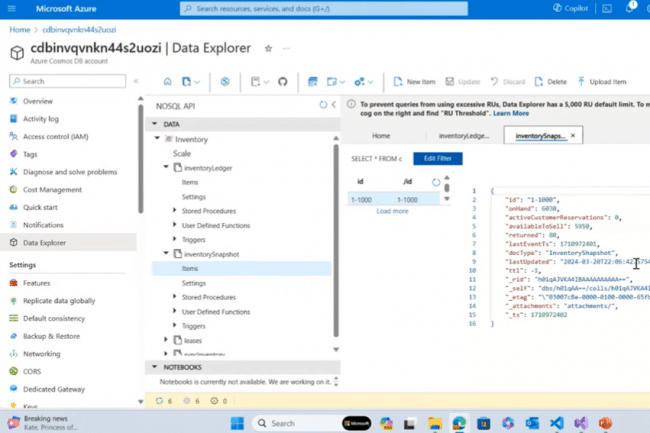Click the Home breadcrumb link
Image resolution: width=650 pixels, height=433 pixels.
(x=20, y=30)
